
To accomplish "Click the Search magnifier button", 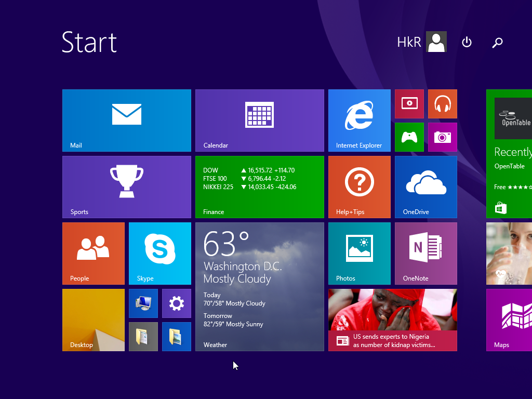I will [x=497, y=43].
